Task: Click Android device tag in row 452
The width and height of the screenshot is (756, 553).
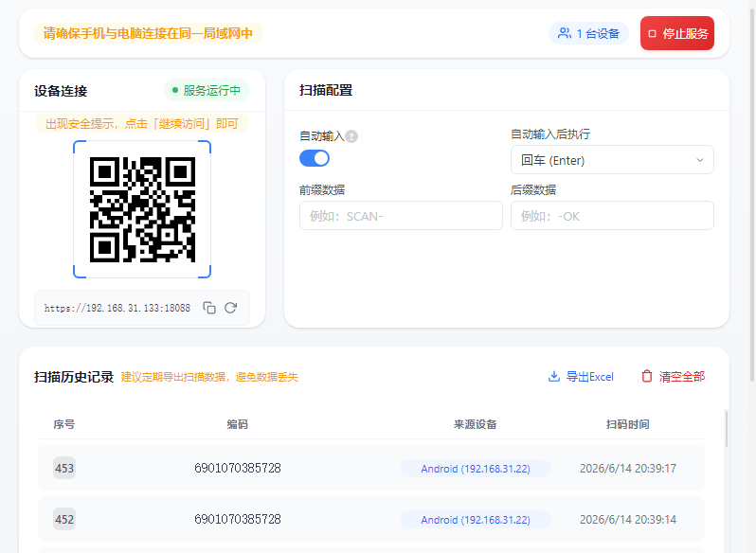Action: click(476, 520)
